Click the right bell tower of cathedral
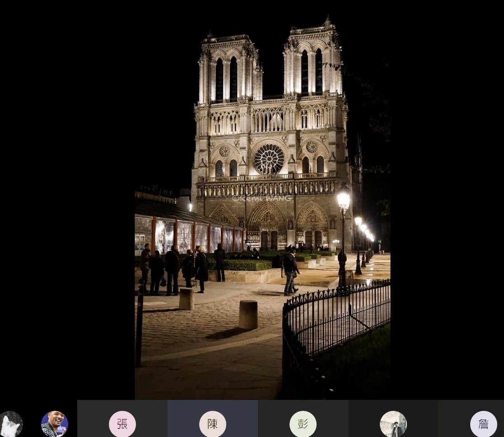 [312, 63]
